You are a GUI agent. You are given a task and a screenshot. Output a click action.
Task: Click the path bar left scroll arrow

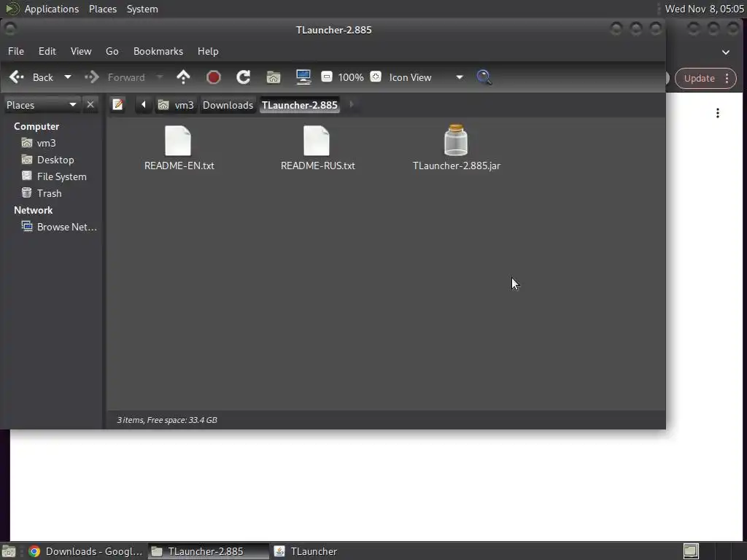pos(144,105)
